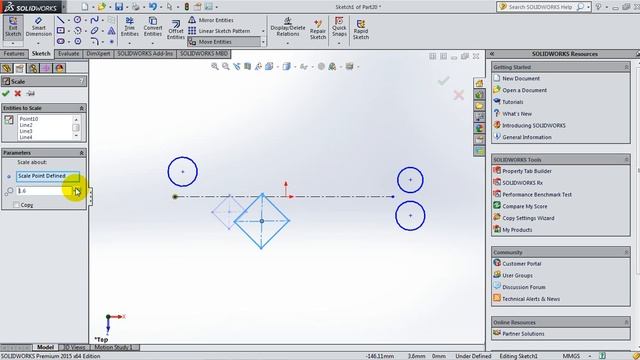Click the Save icon in title toolbar
The height and width of the screenshot is (360, 640).
[x=119, y=7]
